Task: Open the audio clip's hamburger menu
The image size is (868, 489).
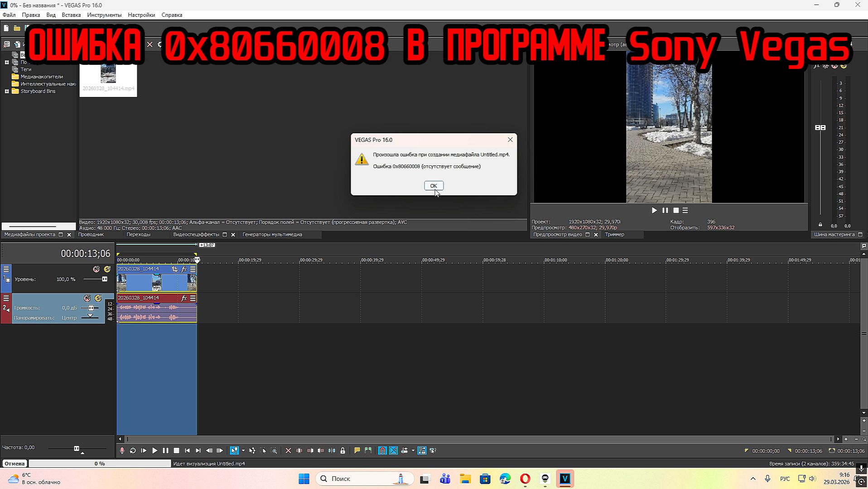Action: click(193, 298)
